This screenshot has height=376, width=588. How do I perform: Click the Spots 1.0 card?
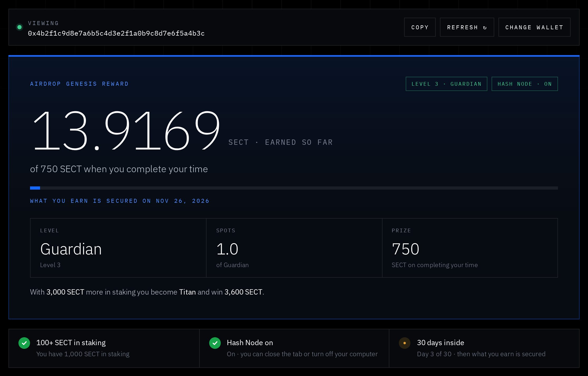(x=294, y=248)
